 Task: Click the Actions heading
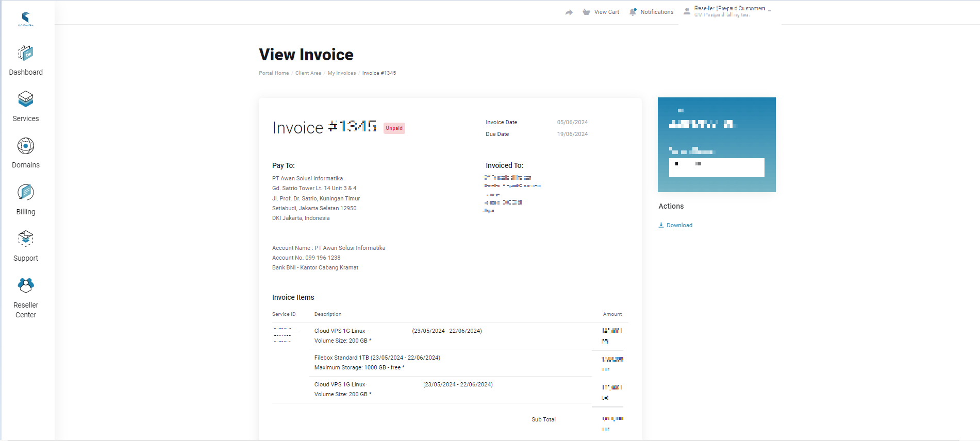[x=671, y=207]
